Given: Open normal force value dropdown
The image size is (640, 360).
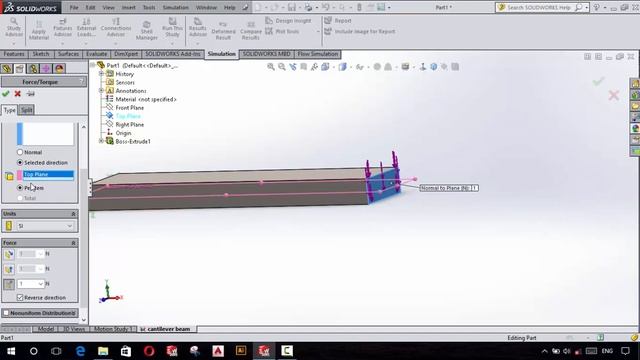Looking at the screenshot, I should point(40,284).
